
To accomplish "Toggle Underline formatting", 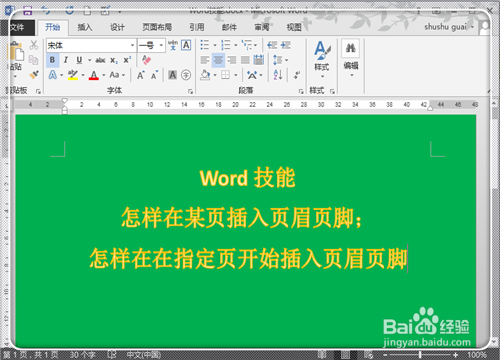I will click(x=79, y=60).
